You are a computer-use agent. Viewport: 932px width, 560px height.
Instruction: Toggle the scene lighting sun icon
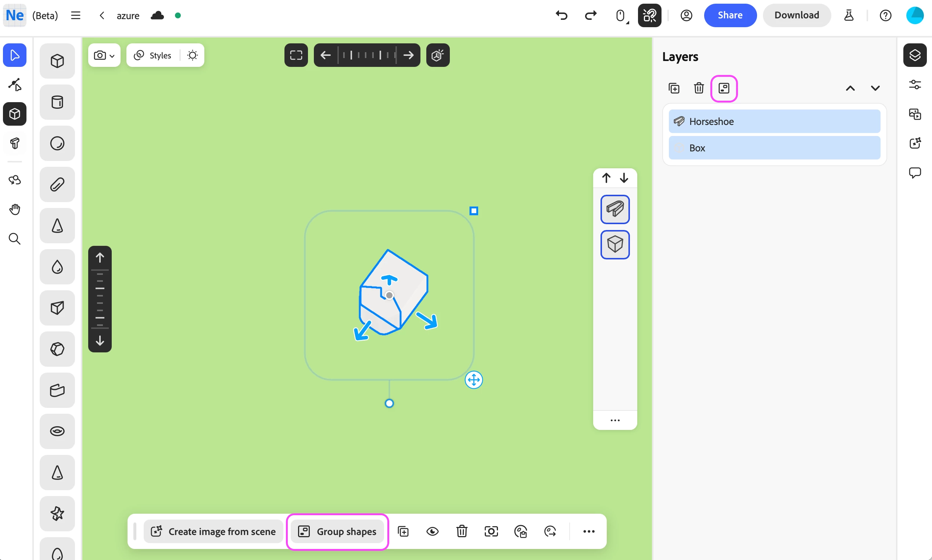tap(193, 55)
